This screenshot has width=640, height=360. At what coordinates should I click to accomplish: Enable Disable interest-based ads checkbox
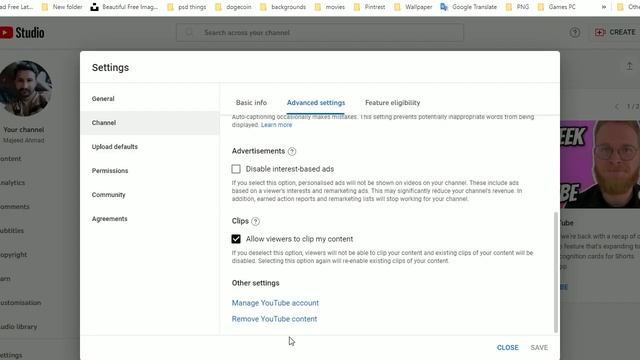[x=236, y=169]
